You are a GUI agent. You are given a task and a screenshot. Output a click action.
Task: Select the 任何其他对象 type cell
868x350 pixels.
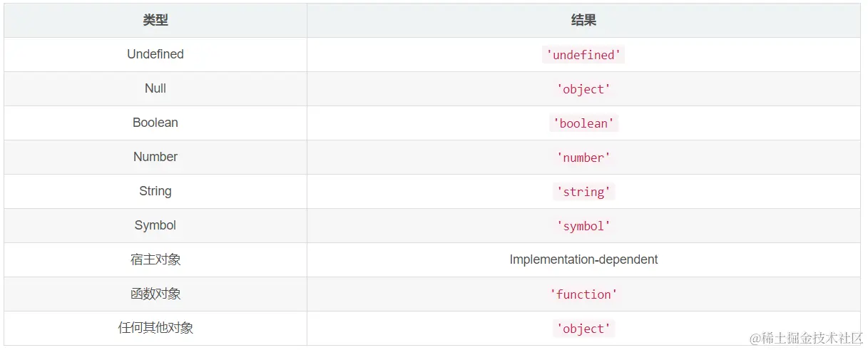tap(155, 328)
